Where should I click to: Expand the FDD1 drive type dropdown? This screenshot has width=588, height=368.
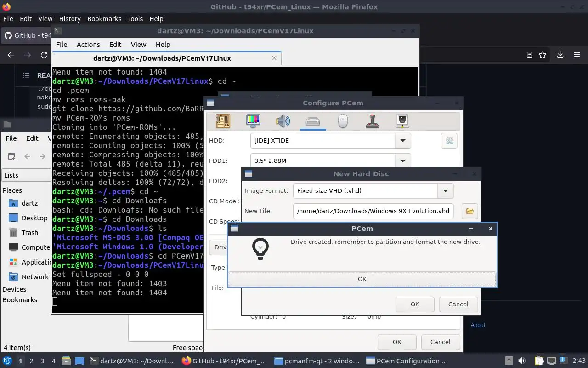coord(403,161)
